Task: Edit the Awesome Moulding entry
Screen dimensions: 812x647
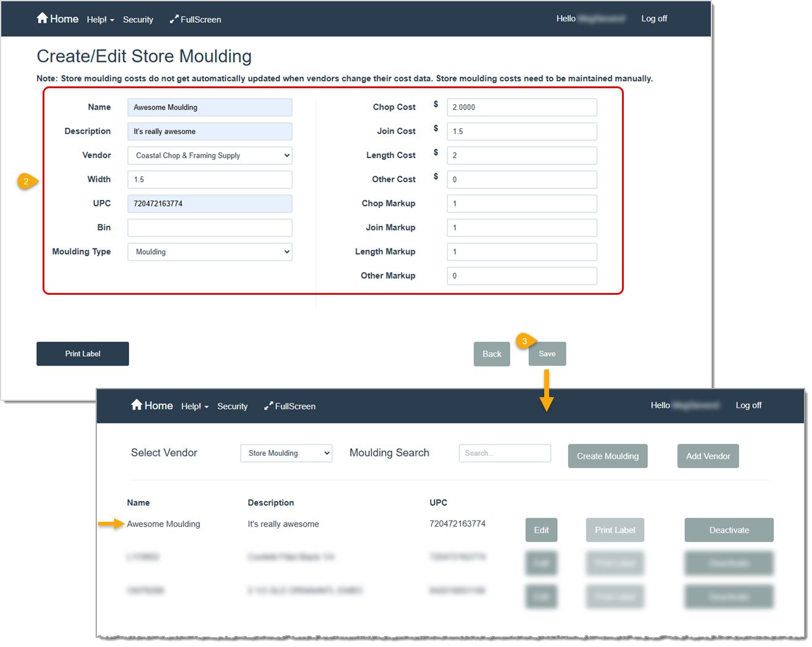Action: point(541,529)
